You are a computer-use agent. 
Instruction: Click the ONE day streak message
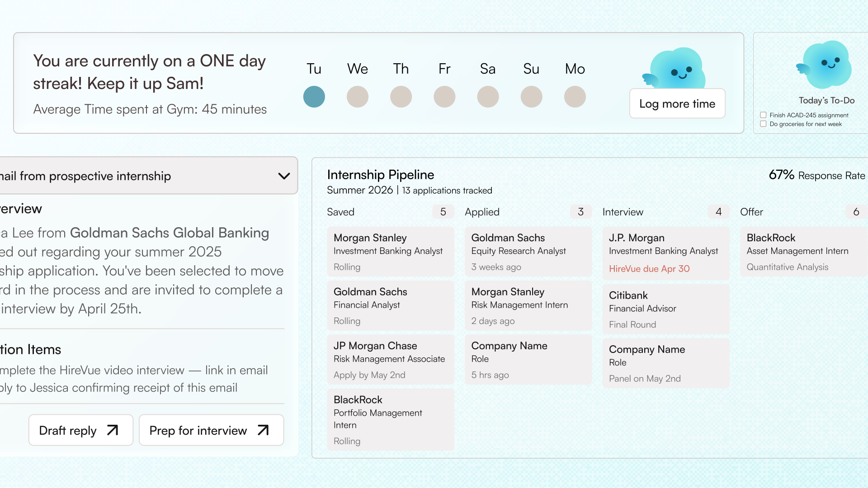pos(150,72)
